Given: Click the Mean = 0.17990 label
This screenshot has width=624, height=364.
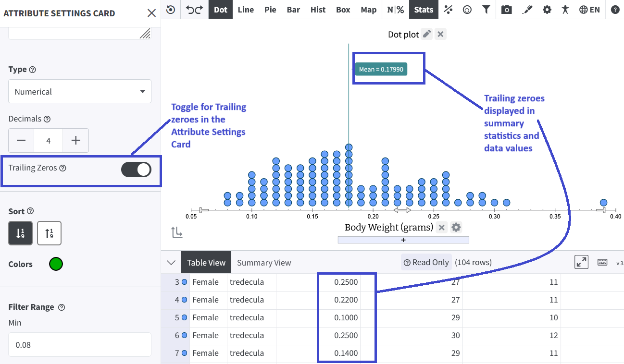Looking at the screenshot, I should (x=381, y=69).
